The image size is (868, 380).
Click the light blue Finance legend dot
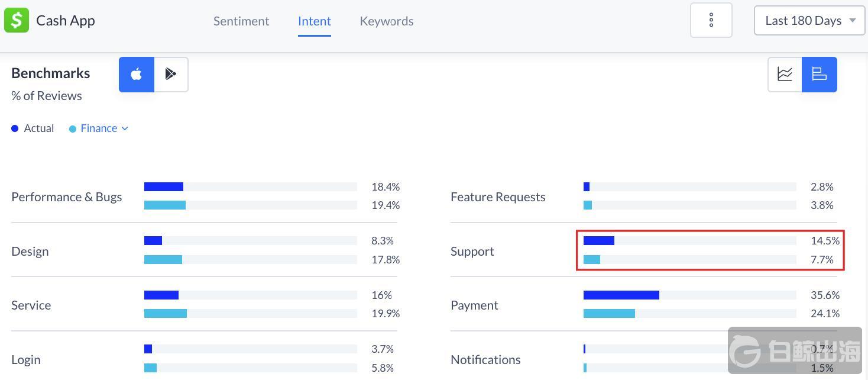[73, 128]
